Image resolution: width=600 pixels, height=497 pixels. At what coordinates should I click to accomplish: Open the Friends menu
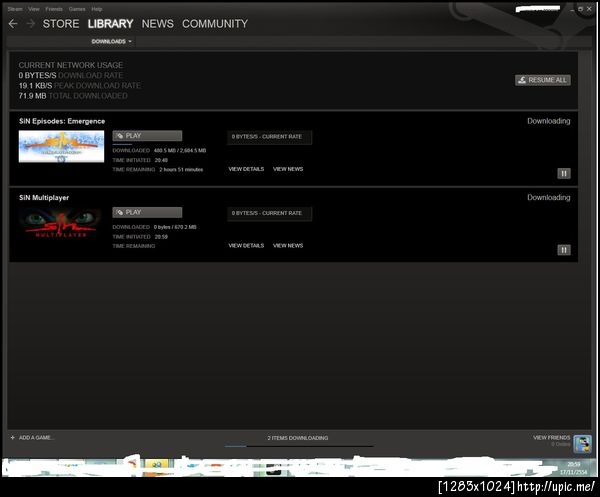point(54,9)
